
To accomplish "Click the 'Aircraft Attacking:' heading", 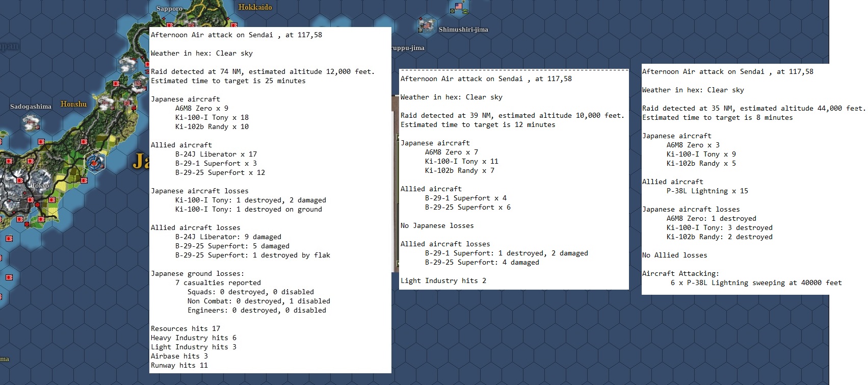I will [680, 274].
